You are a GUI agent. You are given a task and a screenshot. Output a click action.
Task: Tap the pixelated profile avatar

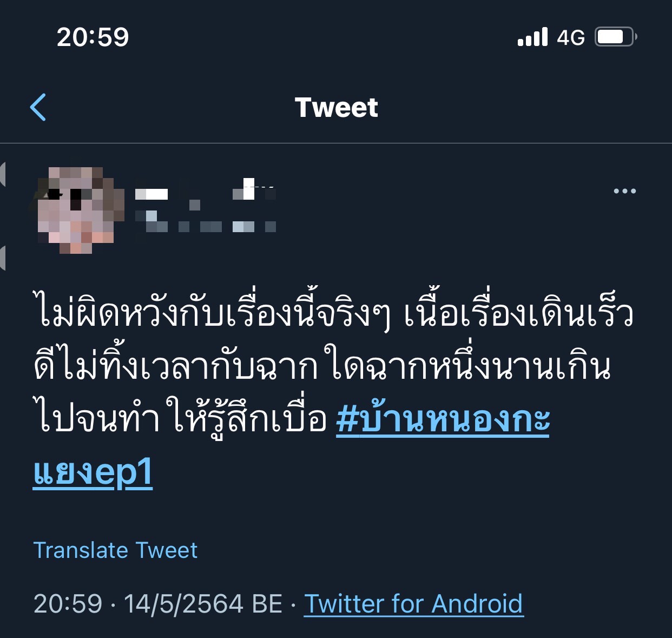[76, 210]
